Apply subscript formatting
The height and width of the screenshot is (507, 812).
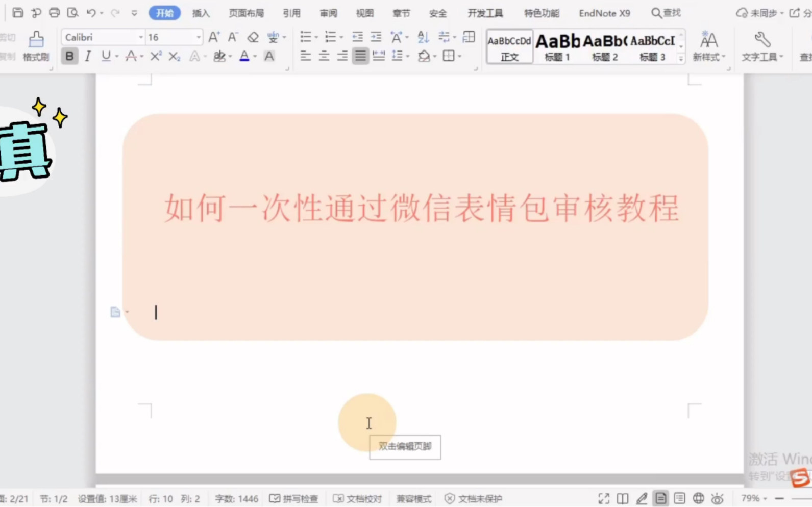point(175,56)
